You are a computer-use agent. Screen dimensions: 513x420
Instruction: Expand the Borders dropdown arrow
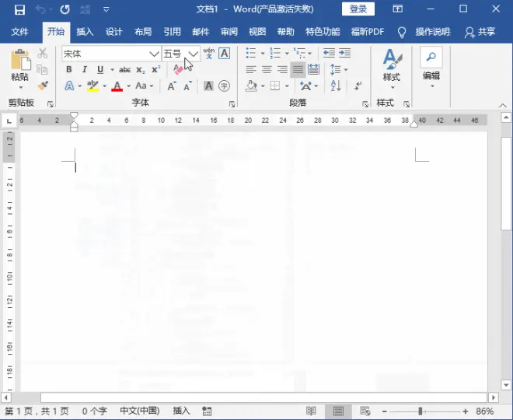287,86
